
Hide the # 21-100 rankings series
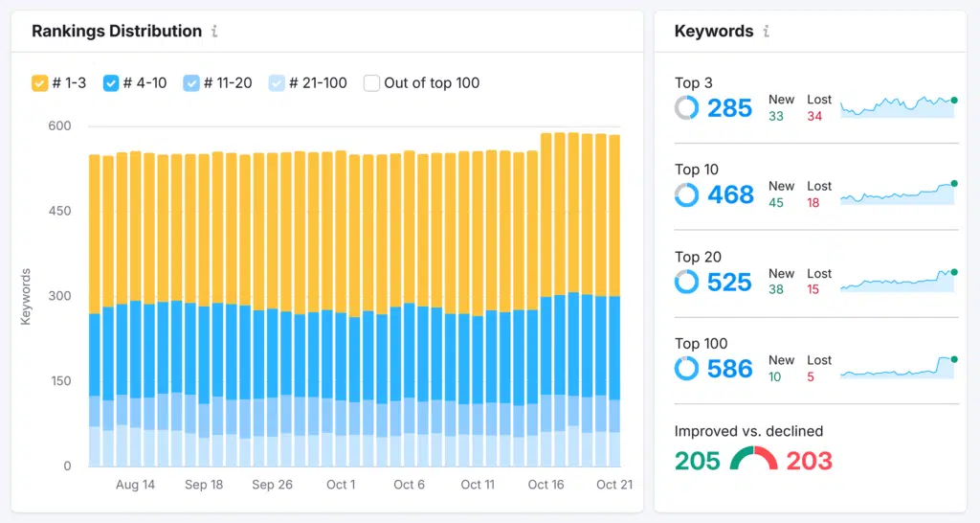tap(278, 83)
